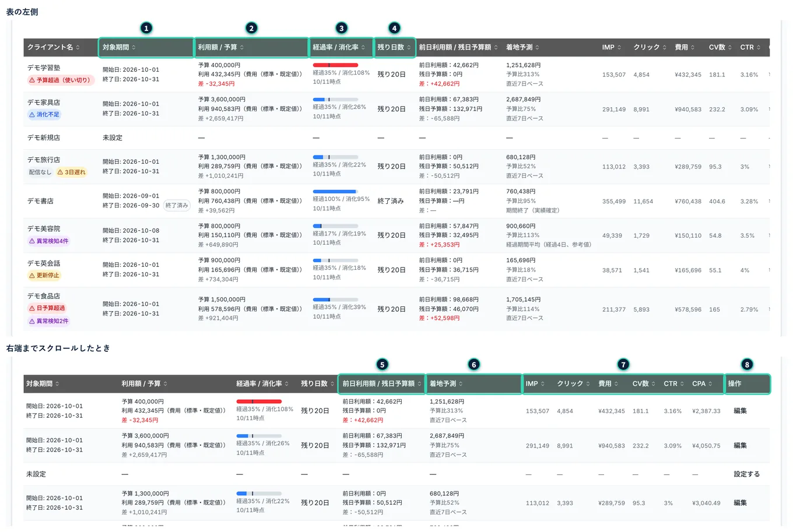Click the 異常検知4件 badge under デモ美容院
This screenshot has width=793, height=532.
pyautogui.click(x=49, y=241)
